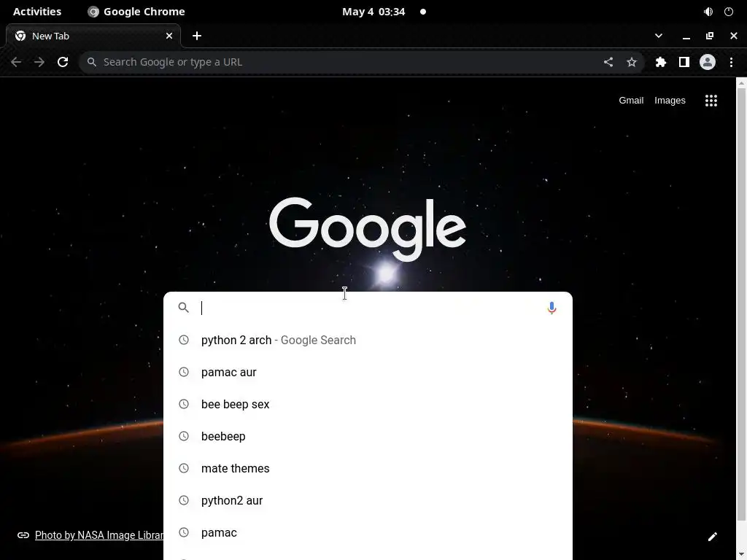747x560 pixels.
Task: Select suggestion 'beebeep'
Action: [x=368, y=436]
